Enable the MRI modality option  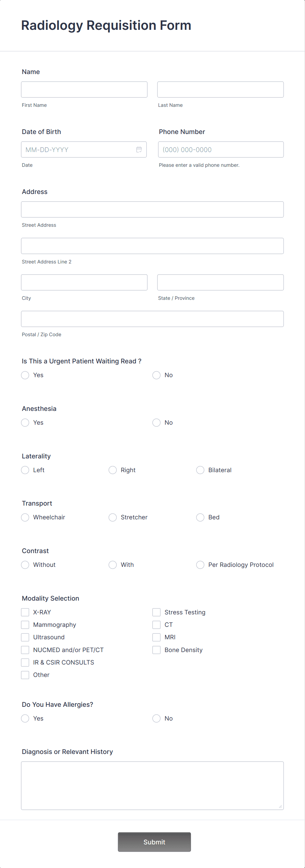tap(156, 637)
